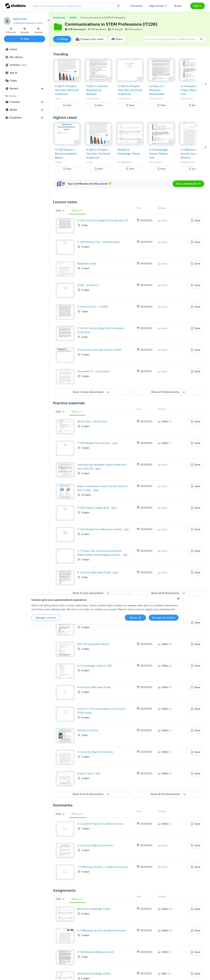Share the course page
210x980 pixels.
pyautogui.click(x=117, y=39)
